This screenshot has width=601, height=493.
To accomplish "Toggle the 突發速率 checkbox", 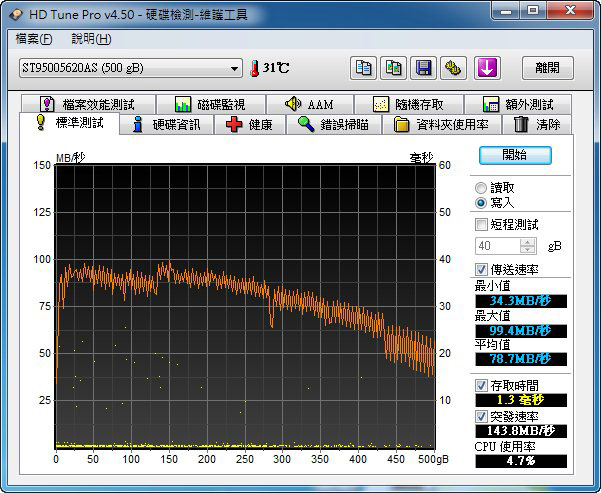I will coord(481,416).
